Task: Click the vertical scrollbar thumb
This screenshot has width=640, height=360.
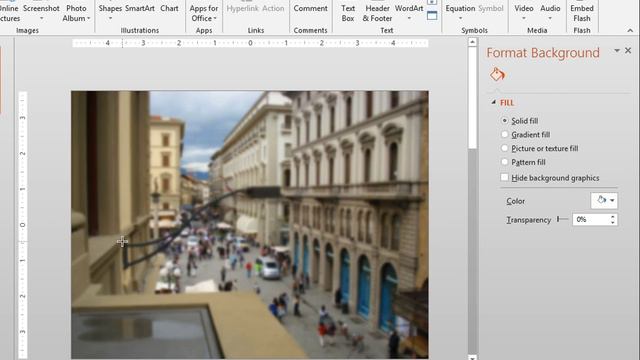Action: coord(472,98)
